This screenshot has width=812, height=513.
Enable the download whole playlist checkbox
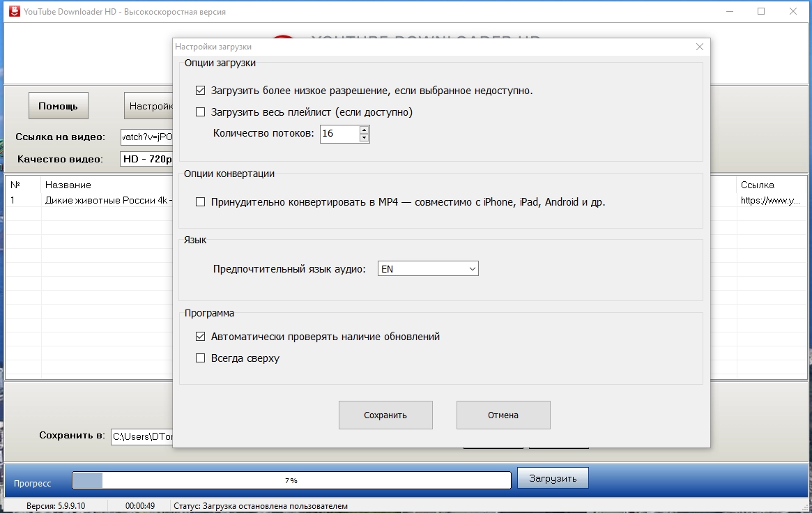201,112
